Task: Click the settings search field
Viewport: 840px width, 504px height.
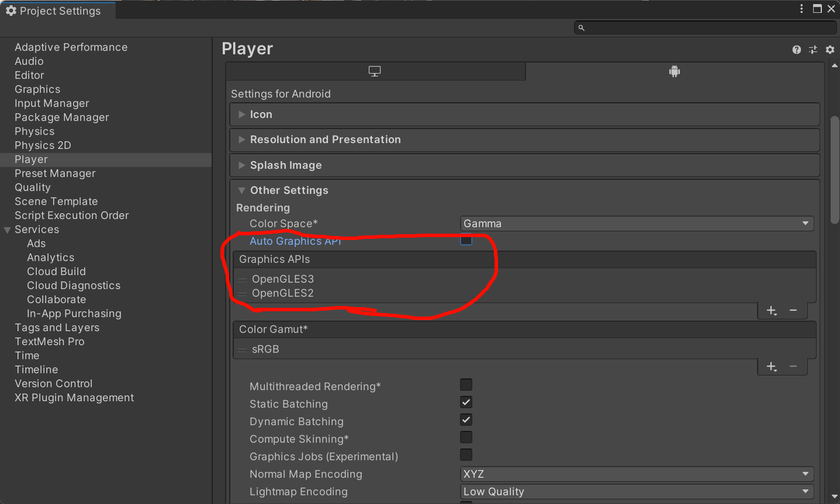Action: 706,27
